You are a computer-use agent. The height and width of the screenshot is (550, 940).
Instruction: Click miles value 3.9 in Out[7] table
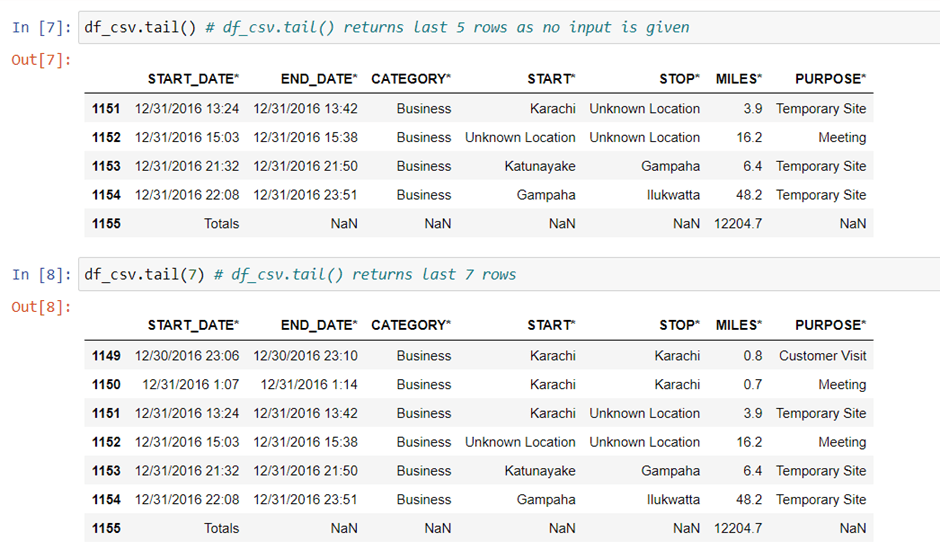click(753, 109)
